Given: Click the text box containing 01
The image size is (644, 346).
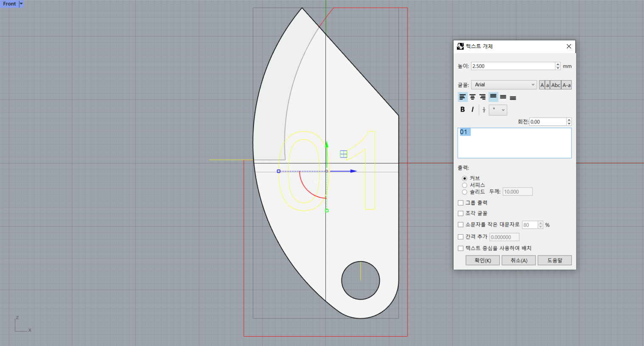Looking at the screenshot, I should pyautogui.click(x=515, y=143).
